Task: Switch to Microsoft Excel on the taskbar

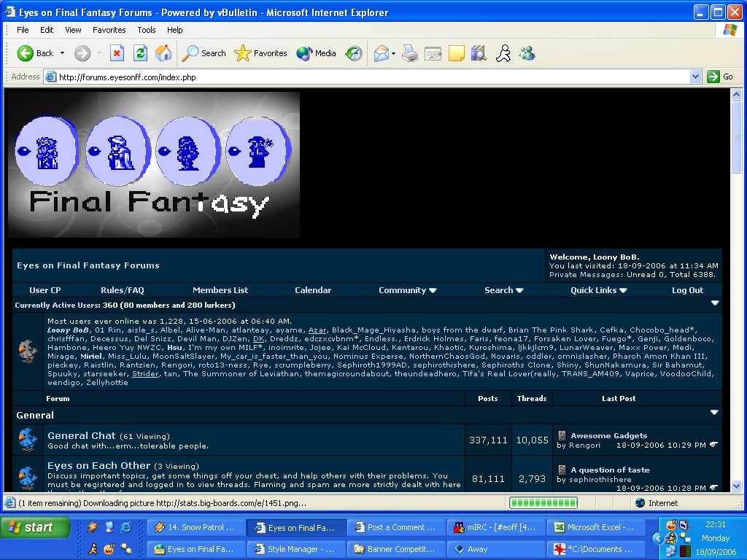Action: (596, 527)
